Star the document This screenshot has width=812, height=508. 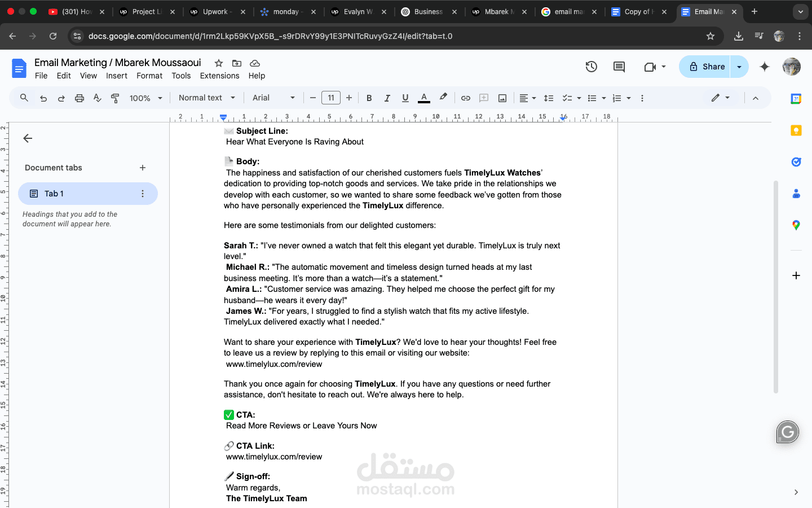219,63
